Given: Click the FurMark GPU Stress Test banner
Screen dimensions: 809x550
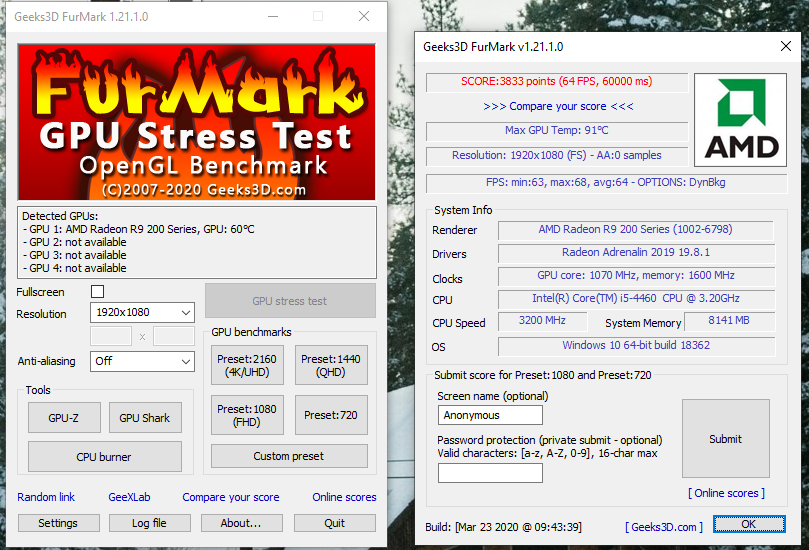Looking at the screenshot, I should point(197,122).
